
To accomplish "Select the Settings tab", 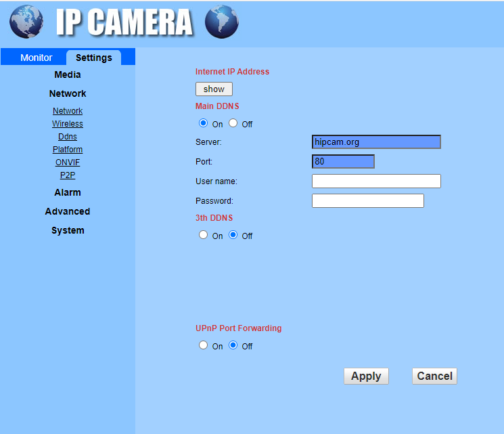I will point(94,58).
